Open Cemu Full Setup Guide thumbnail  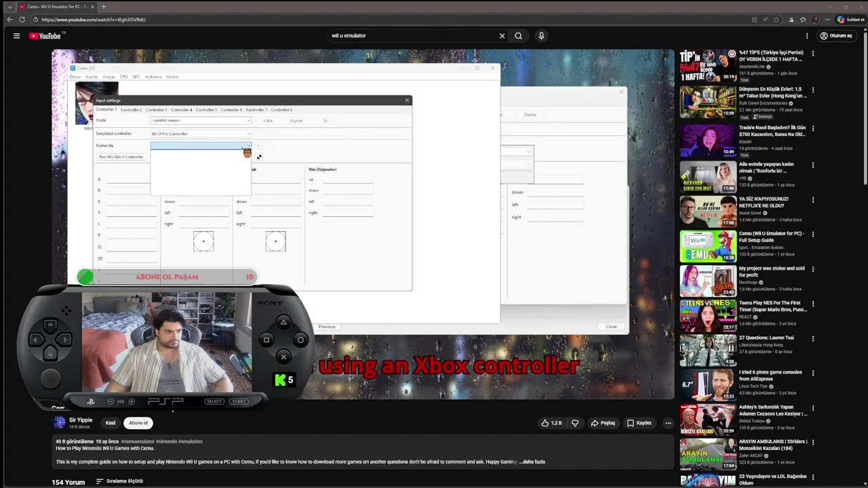click(x=708, y=246)
